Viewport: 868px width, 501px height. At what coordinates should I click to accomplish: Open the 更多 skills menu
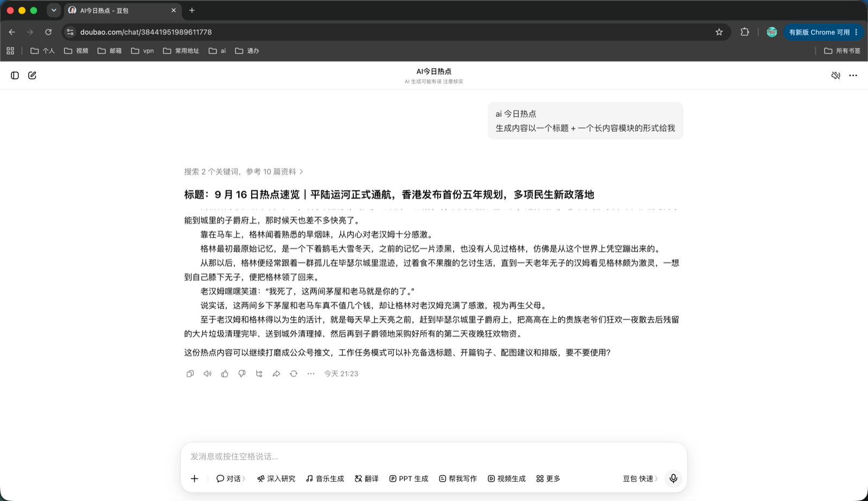click(548, 478)
